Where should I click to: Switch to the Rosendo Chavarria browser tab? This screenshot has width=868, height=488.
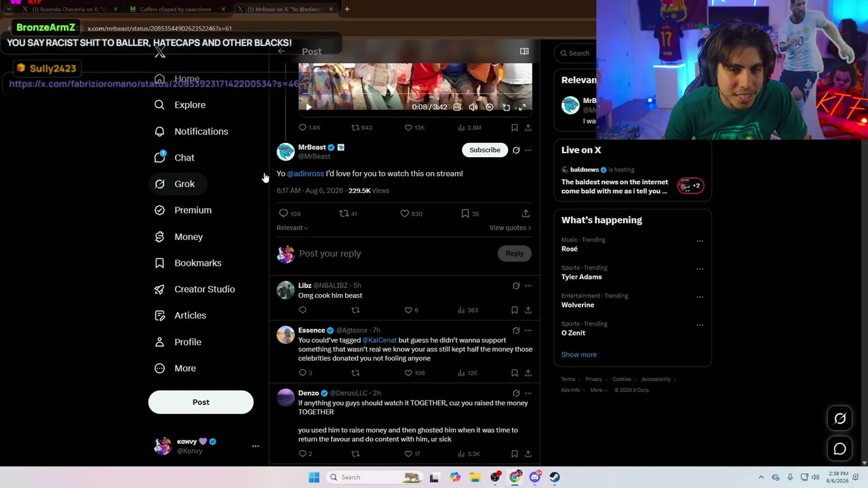click(69, 9)
